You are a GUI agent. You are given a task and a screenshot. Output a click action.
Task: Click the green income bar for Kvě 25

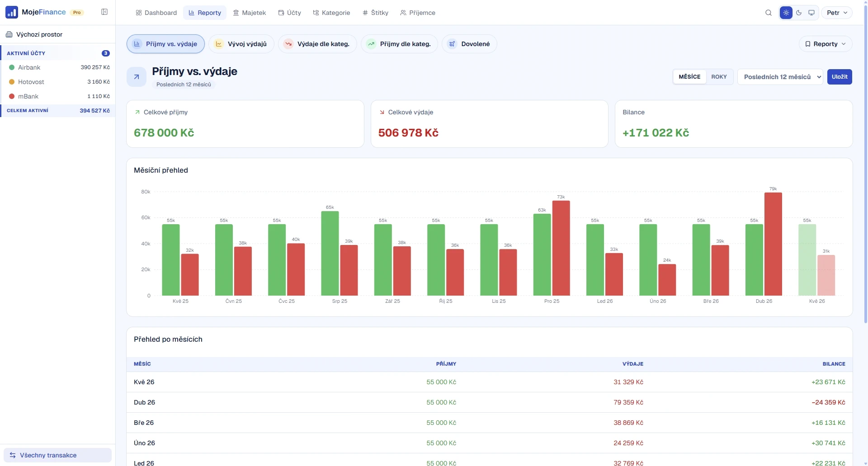[x=171, y=260]
